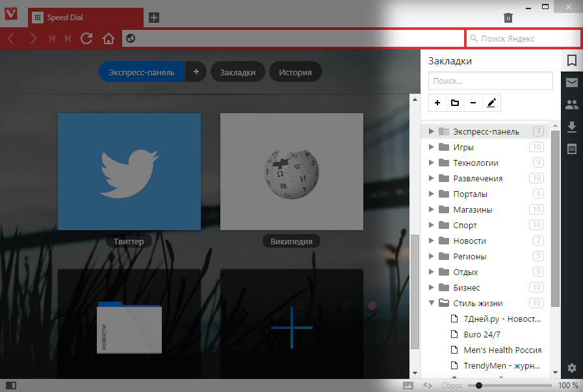Expand the Экспресс-панель bookmark folder
The height and width of the screenshot is (392, 583).
[431, 131]
